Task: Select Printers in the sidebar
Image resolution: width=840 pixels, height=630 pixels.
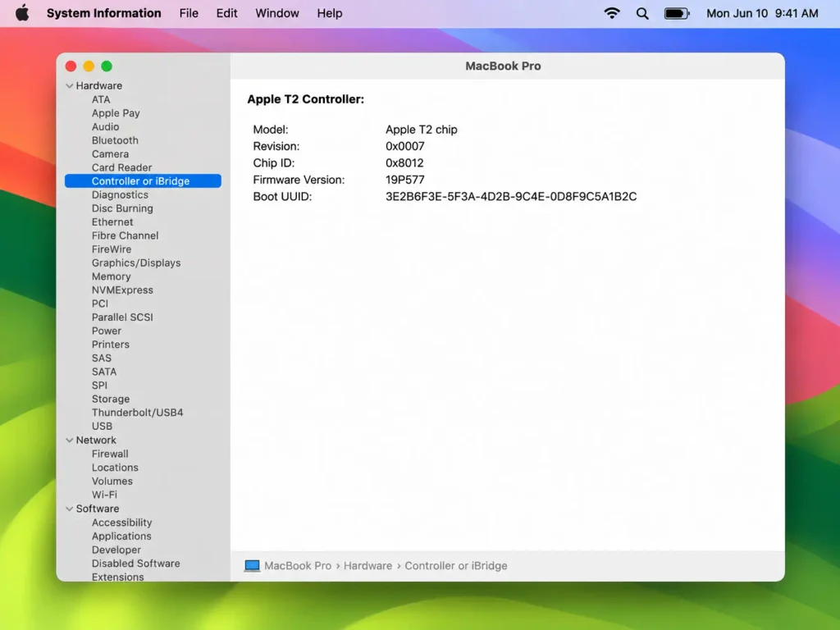Action: [111, 345]
